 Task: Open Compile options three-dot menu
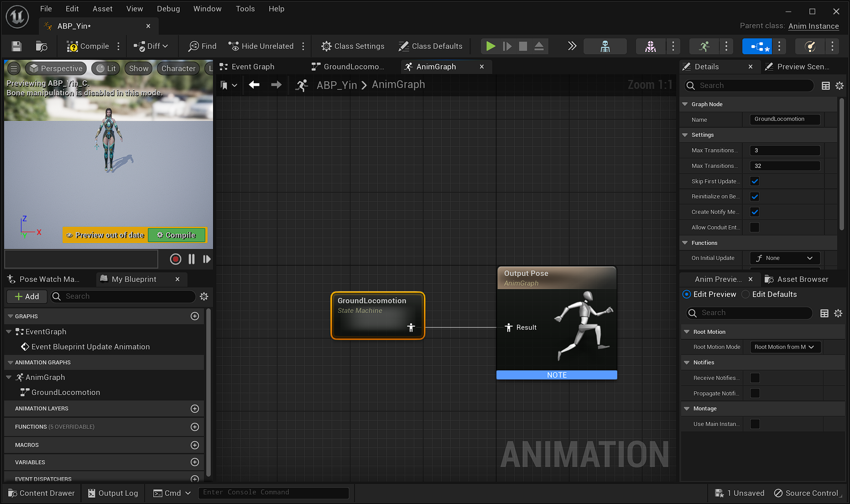pos(119,46)
